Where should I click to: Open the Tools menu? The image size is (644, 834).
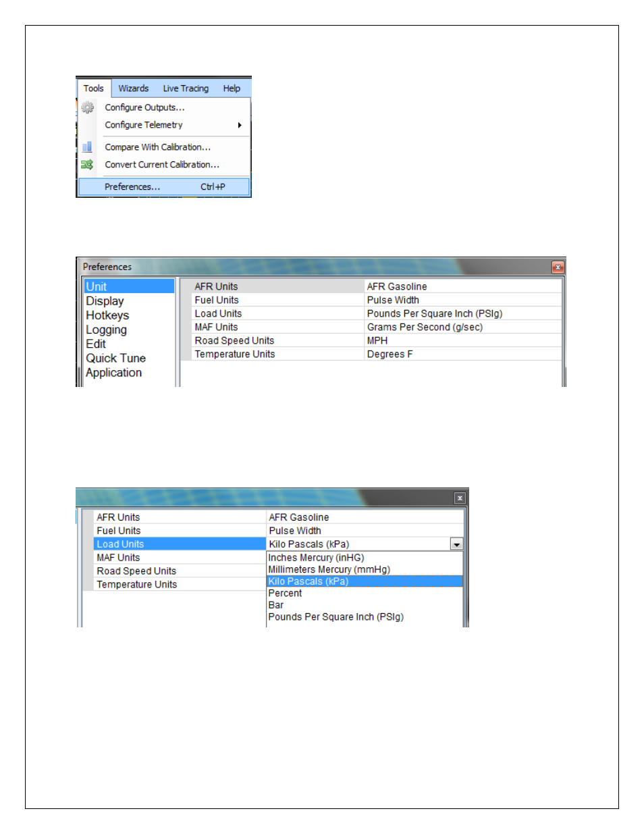click(x=94, y=88)
